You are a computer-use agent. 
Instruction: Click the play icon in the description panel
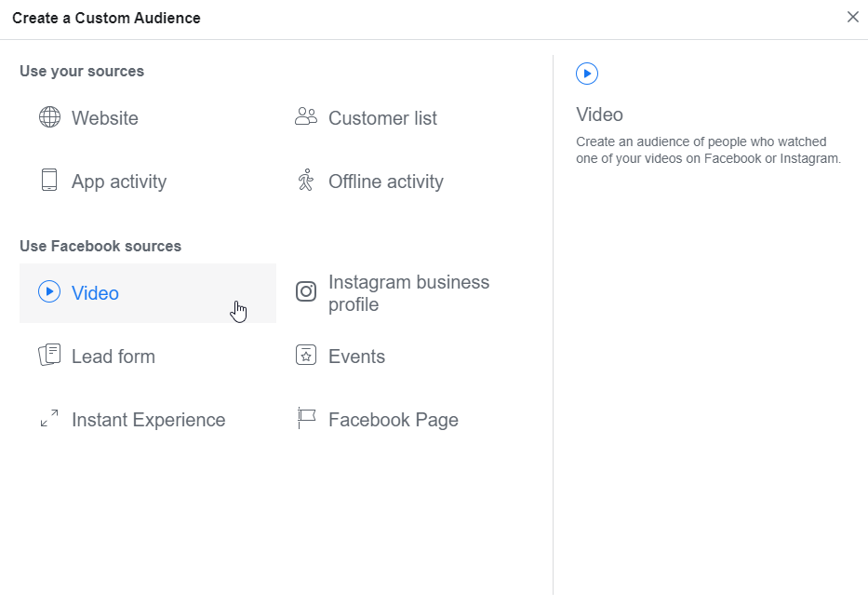[587, 74]
